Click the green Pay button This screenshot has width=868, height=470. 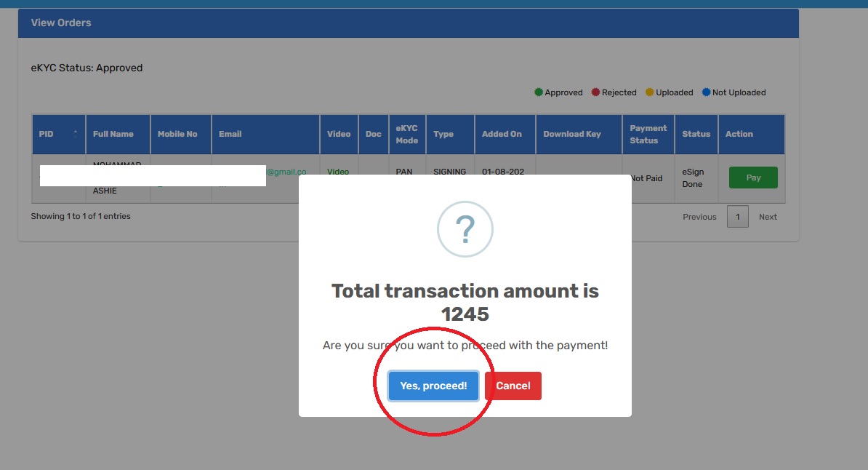click(x=753, y=178)
